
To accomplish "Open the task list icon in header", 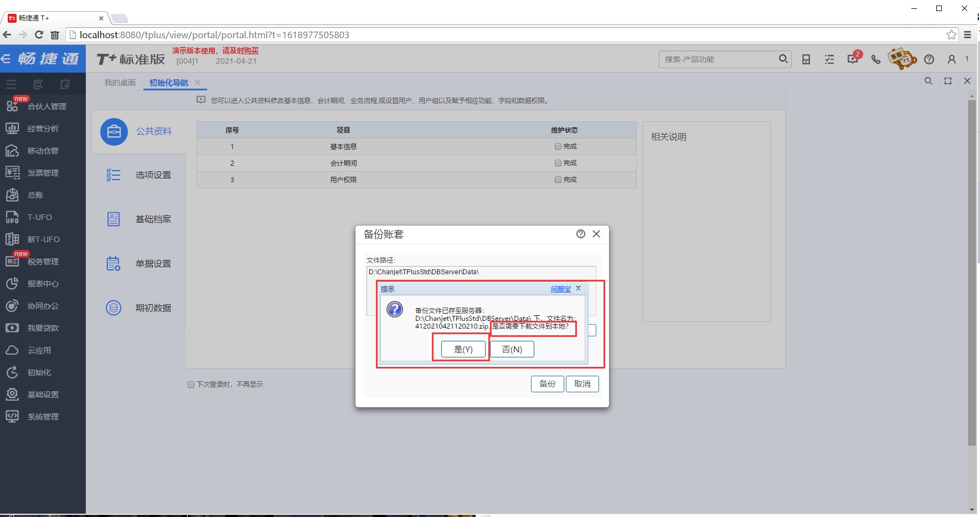I will (829, 59).
